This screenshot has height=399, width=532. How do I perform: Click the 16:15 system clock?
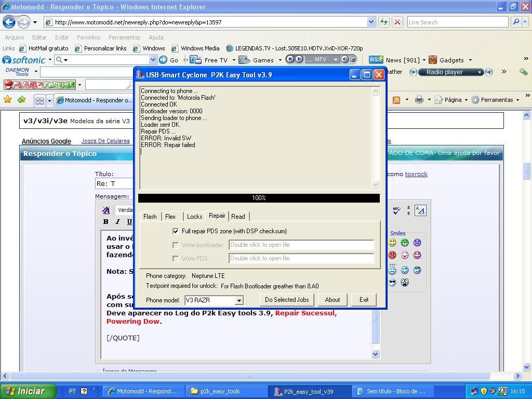point(518,391)
